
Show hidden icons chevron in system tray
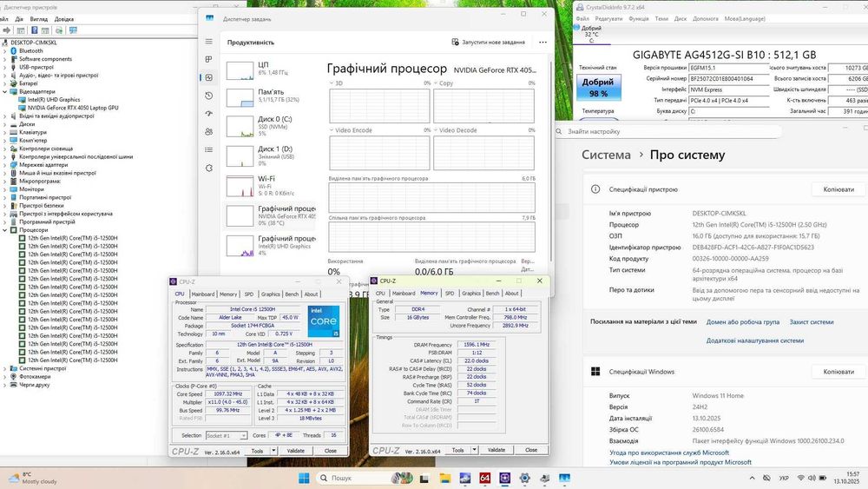point(752,478)
